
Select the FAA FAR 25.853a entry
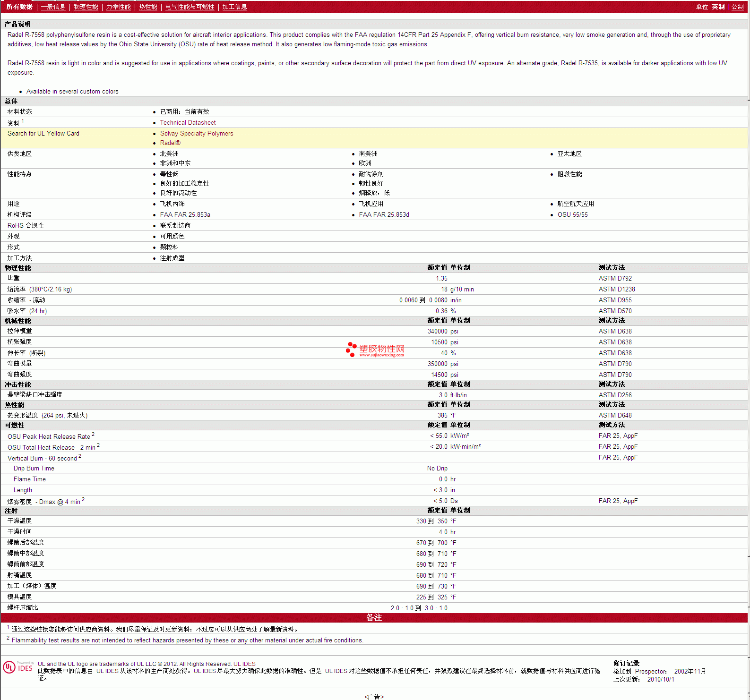185,214
